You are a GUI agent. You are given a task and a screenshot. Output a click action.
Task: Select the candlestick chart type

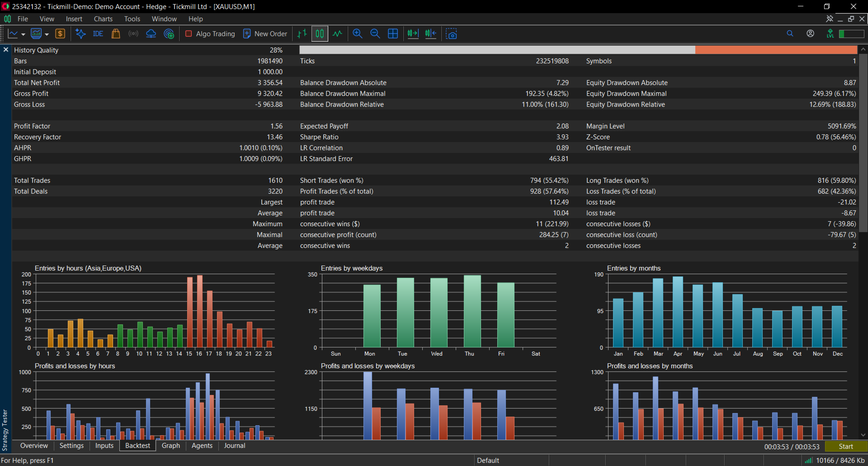[320, 34]
